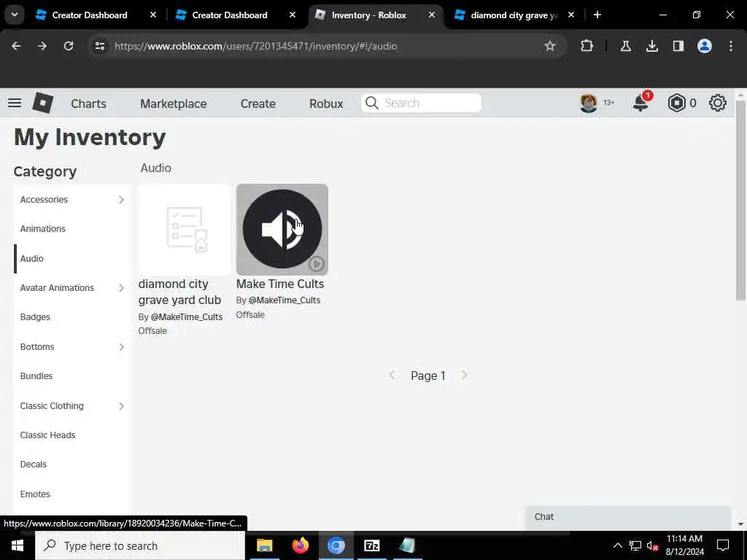Open the settings gear icon
The height and width of the screenshot is (560, 747).
coord(718,103)
